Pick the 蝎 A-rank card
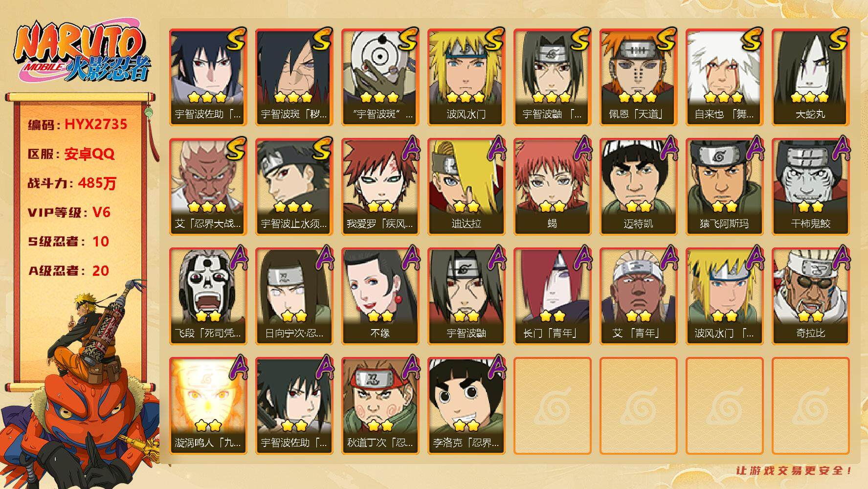The height and width of the screenshot is (489, 868). 552,186
